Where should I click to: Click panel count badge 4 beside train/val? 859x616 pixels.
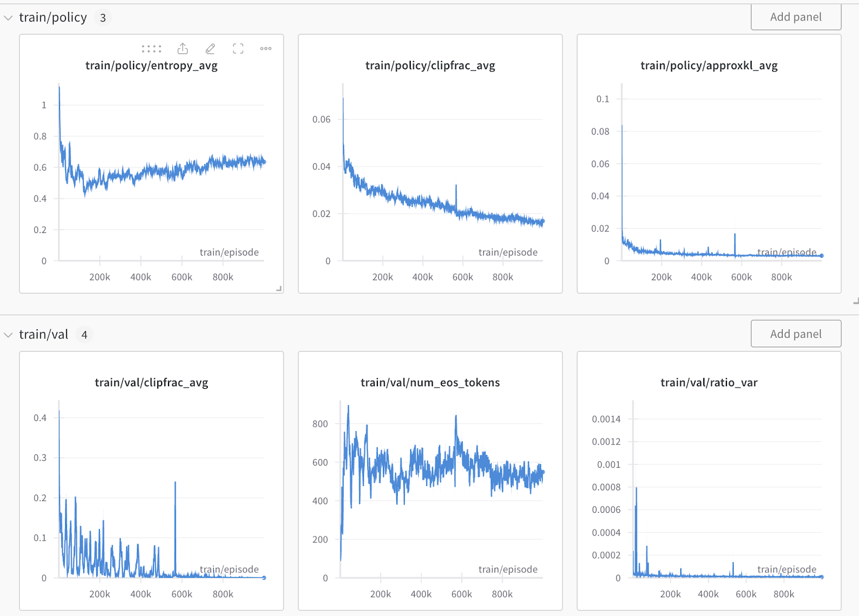(x=84, y=335)
